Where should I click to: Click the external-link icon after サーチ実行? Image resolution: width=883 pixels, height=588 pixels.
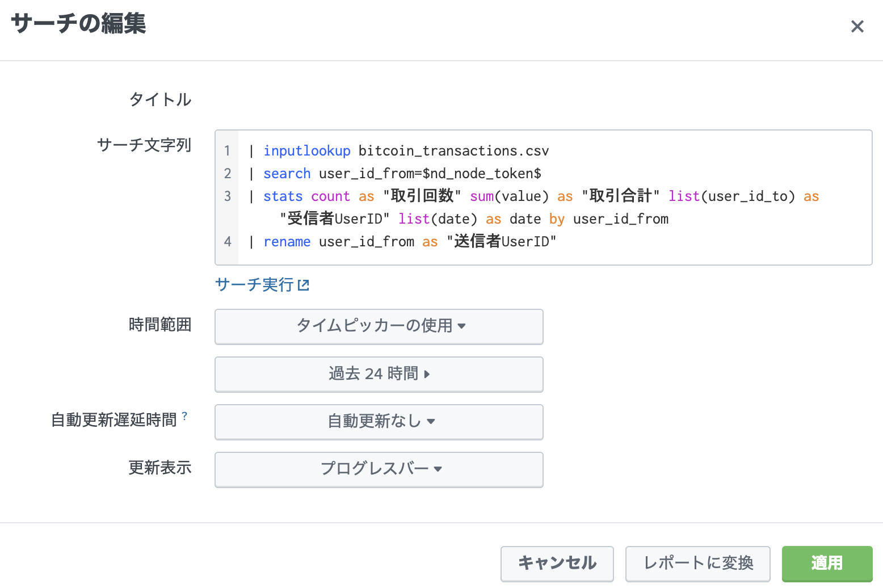[x=304, y=285]
